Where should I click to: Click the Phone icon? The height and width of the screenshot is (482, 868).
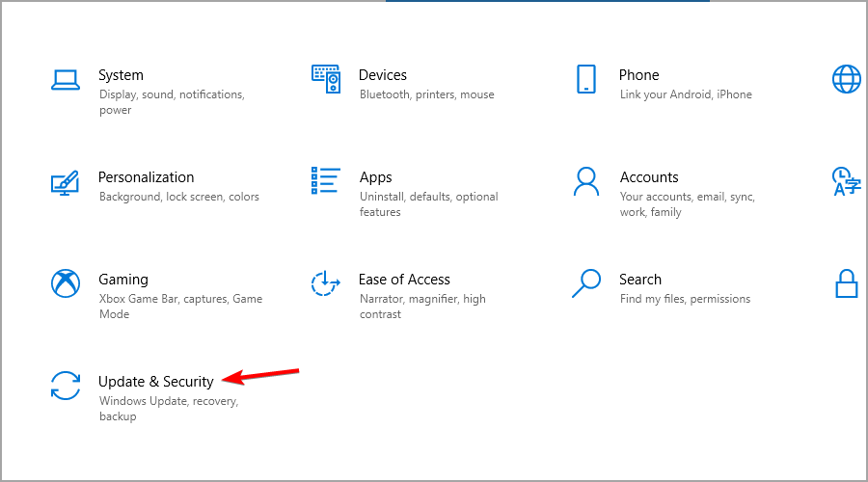586,79
